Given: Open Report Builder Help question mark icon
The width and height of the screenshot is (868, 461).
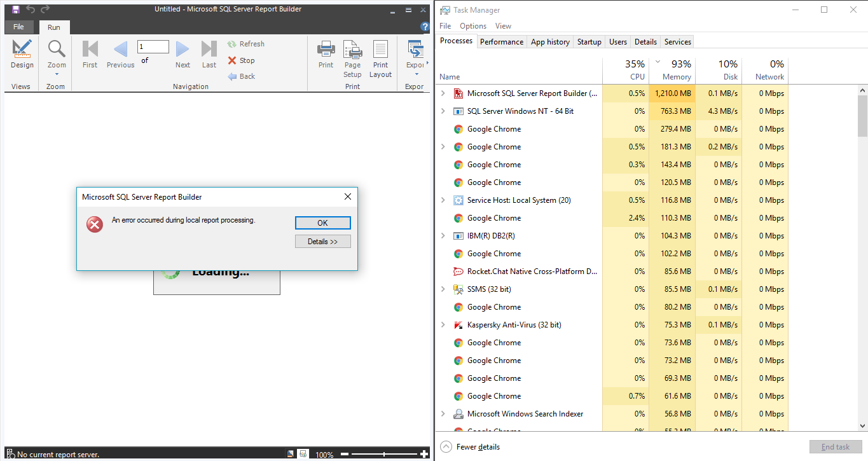Looking at the screenshot, I should click(x=425, y=27).
